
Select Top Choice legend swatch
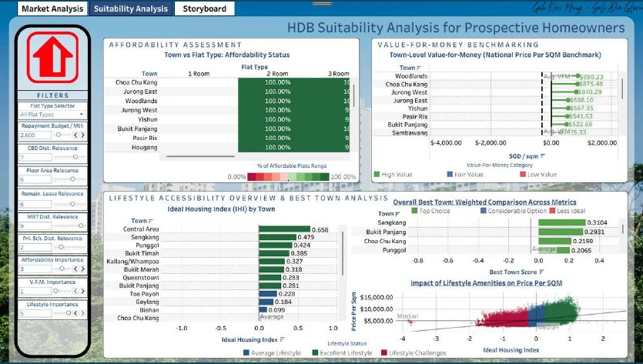tap(414, 211)
